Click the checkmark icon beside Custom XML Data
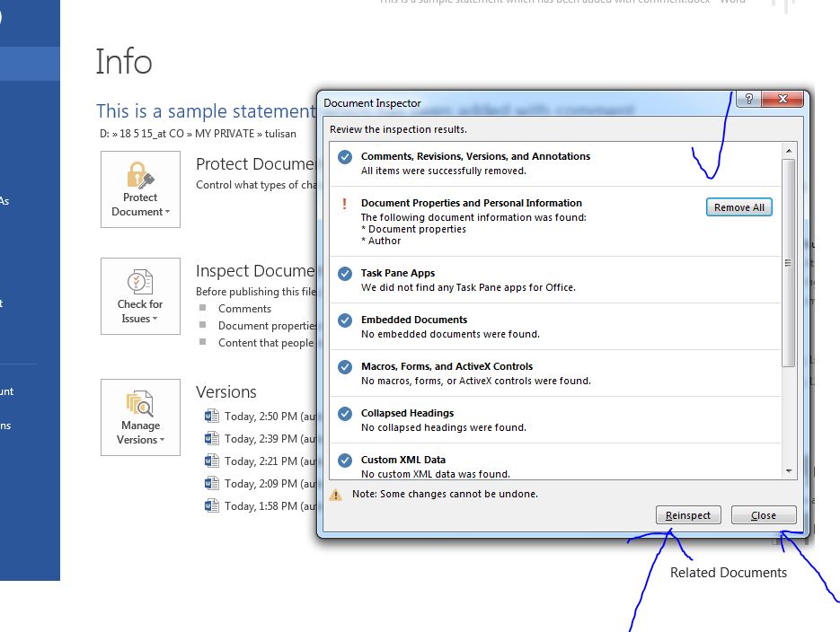 pyautogui.click(x=345, y=460)
